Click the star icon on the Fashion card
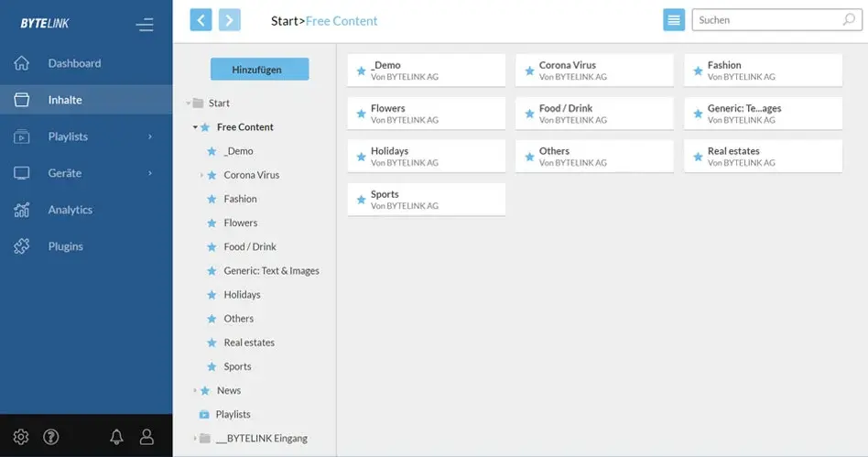This screenshot has width=868, height=457. tap(698, 71)
